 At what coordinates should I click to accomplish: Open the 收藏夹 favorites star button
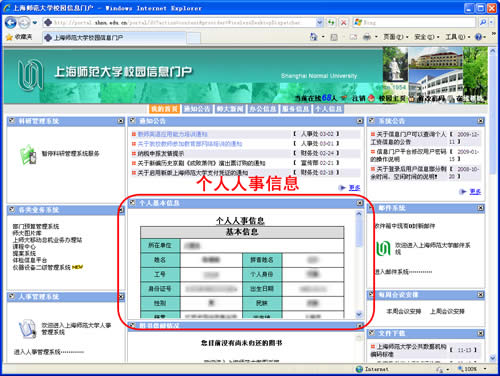pos(19,37)
